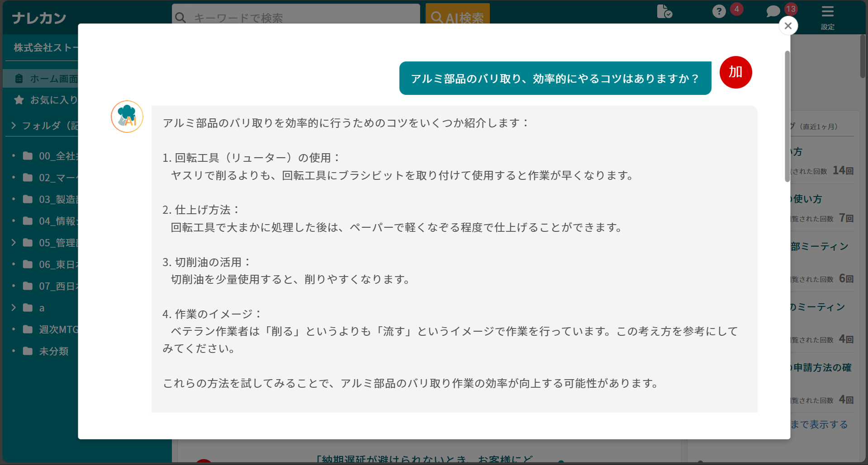Viewport: 868px width, 465px height.
Task: Click the magnifier icon in the search bar
Action: pyautogui.click(x=181, y=17)
